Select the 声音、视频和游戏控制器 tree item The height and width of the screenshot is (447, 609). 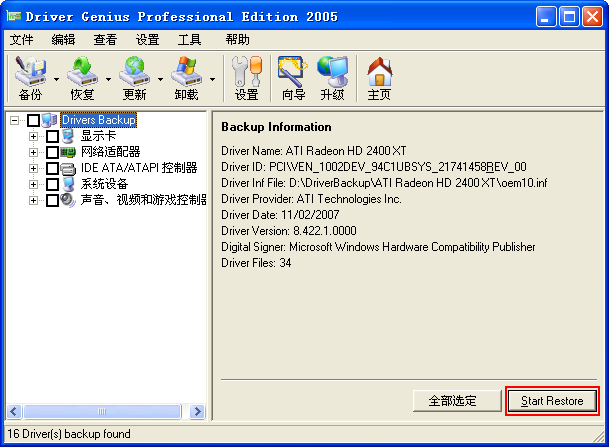(x=143, y=200)
